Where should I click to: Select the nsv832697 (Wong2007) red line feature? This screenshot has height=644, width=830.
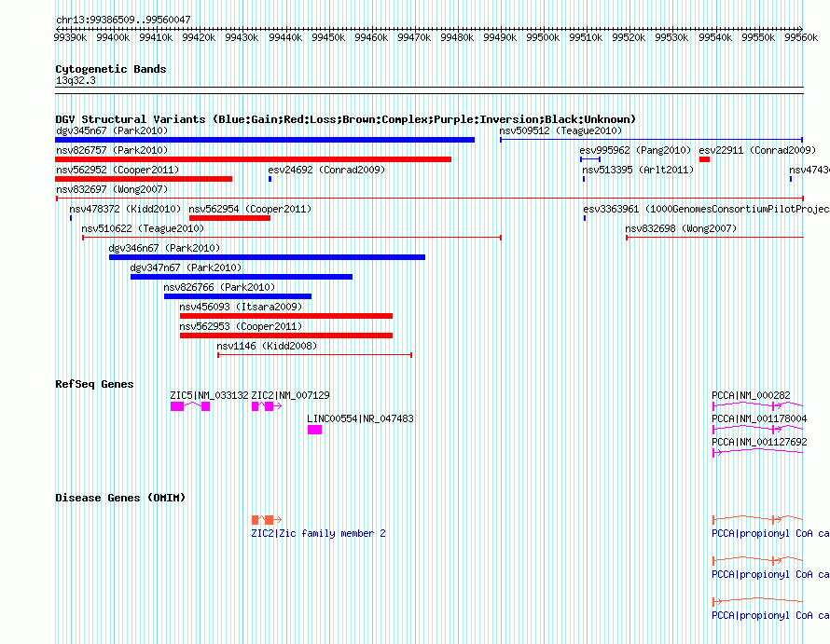point(429,199)
